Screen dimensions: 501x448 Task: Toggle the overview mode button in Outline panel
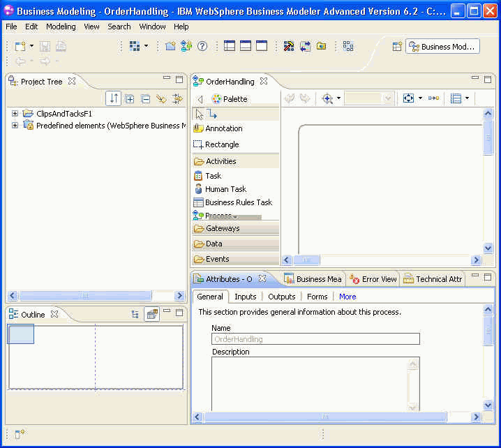click(151, 315)
